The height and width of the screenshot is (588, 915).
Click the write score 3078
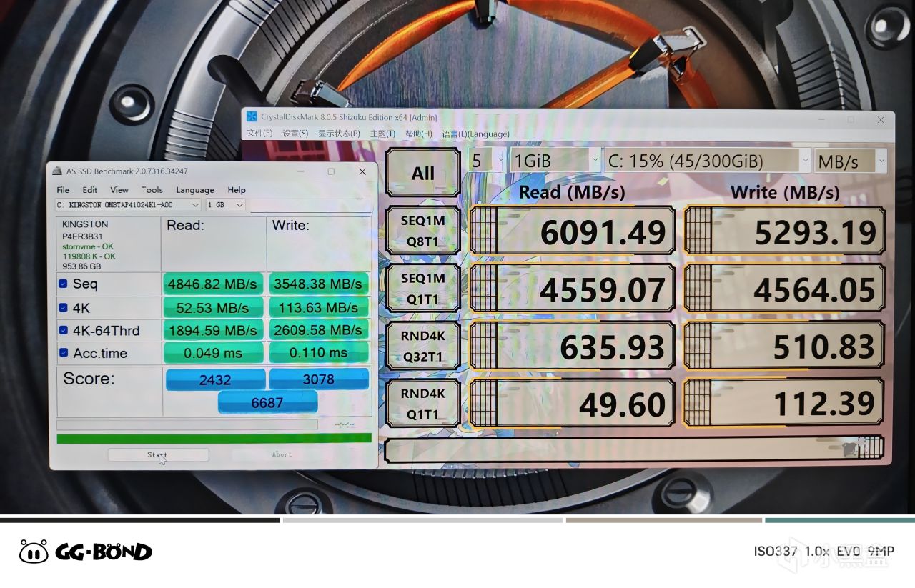pyautogui.click(x=319, y=379)
